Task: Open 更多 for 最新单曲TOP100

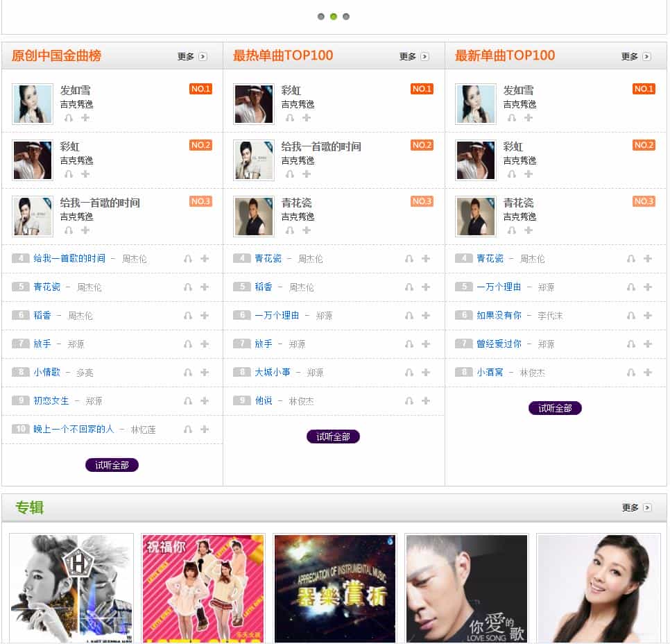Action: coord(636,56)
